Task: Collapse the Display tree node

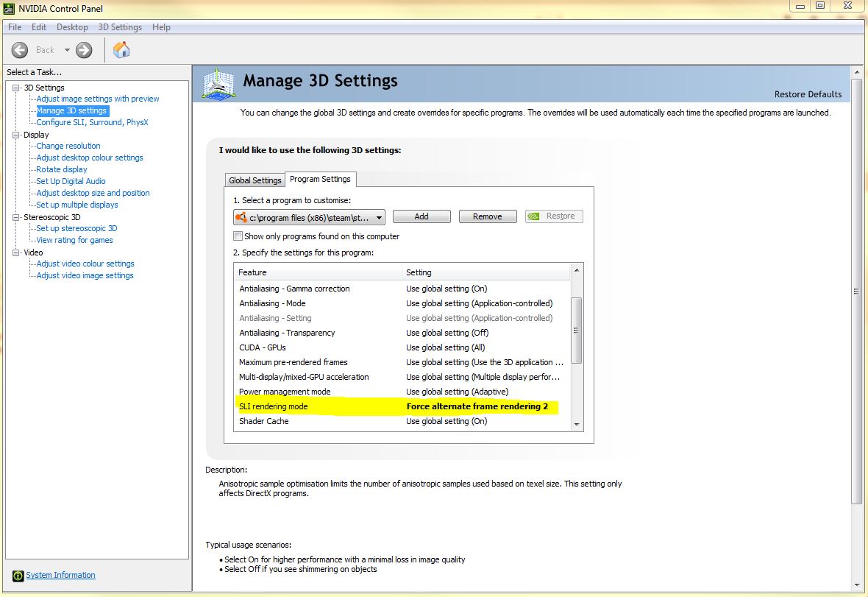Action: 16,135
